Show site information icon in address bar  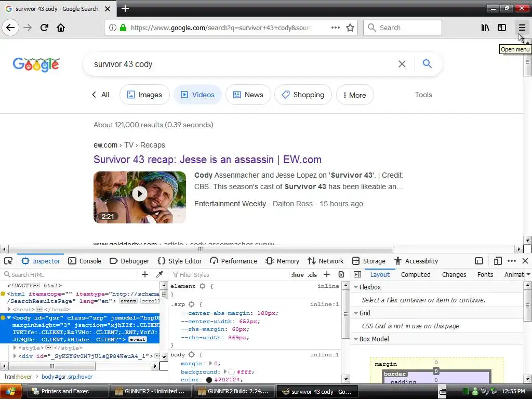[112, 28]
